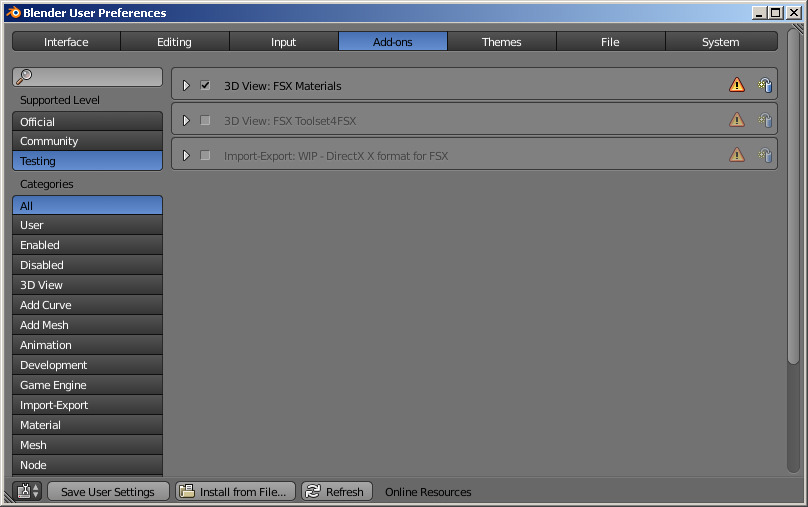This screenshot has width=808, height=507.
Task: Click the vertical scrollbar on the right
Action: [794, 196]
